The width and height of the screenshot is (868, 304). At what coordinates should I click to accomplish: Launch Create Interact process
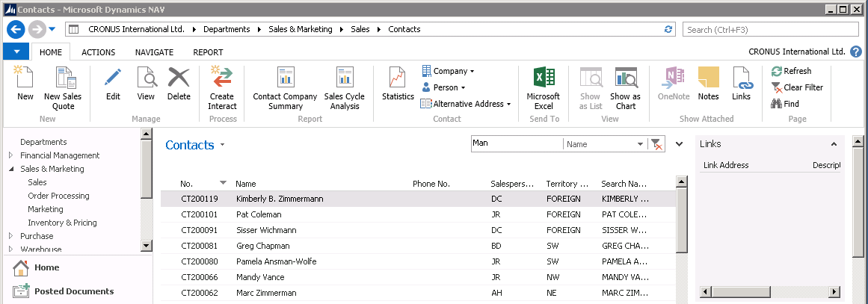click(x=222, y=78)
